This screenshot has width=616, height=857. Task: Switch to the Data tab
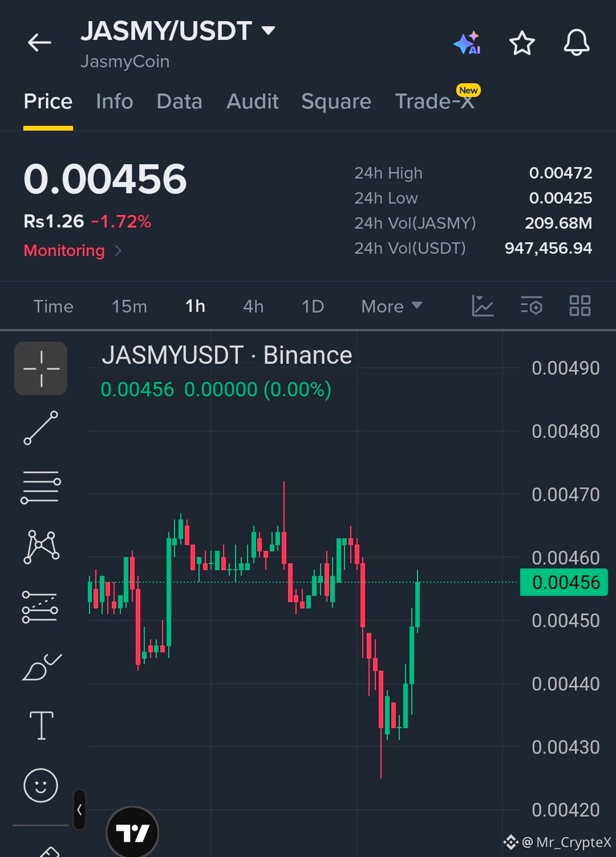pos(179,101)
